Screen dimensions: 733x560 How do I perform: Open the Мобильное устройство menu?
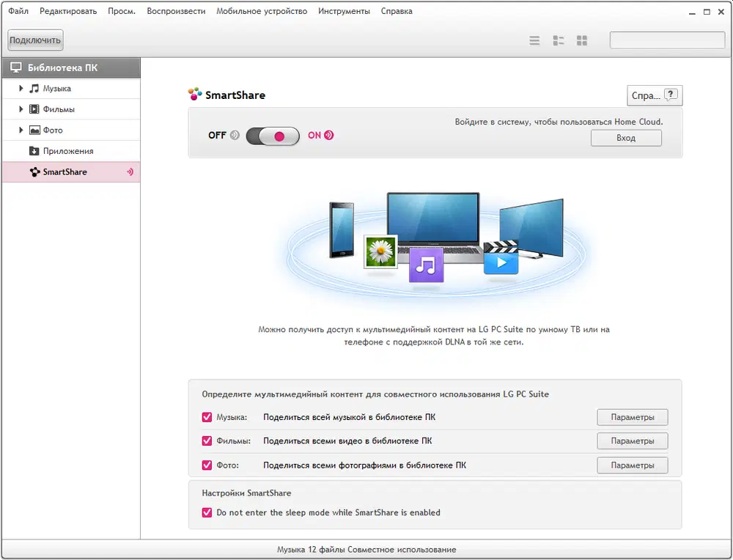pos(262,11)
